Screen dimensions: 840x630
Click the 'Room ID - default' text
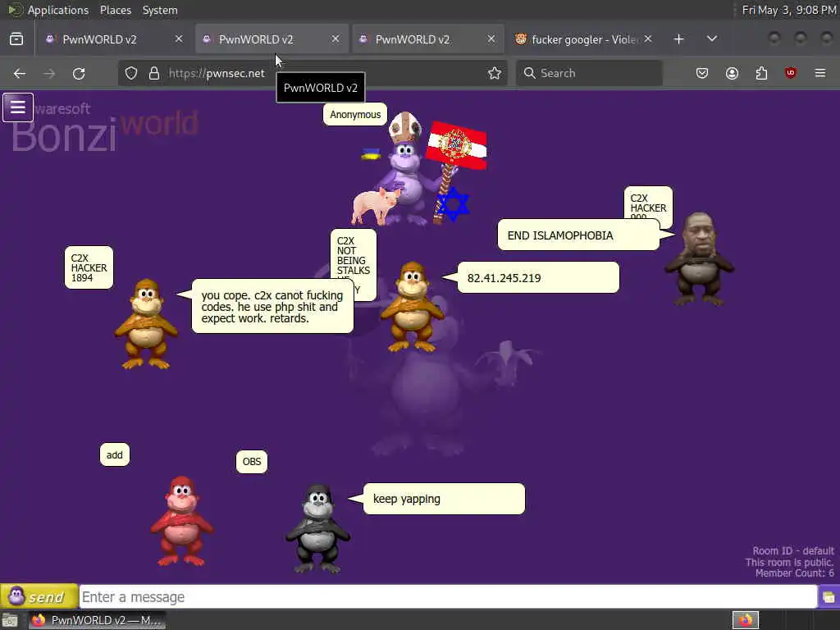point(793,550)
